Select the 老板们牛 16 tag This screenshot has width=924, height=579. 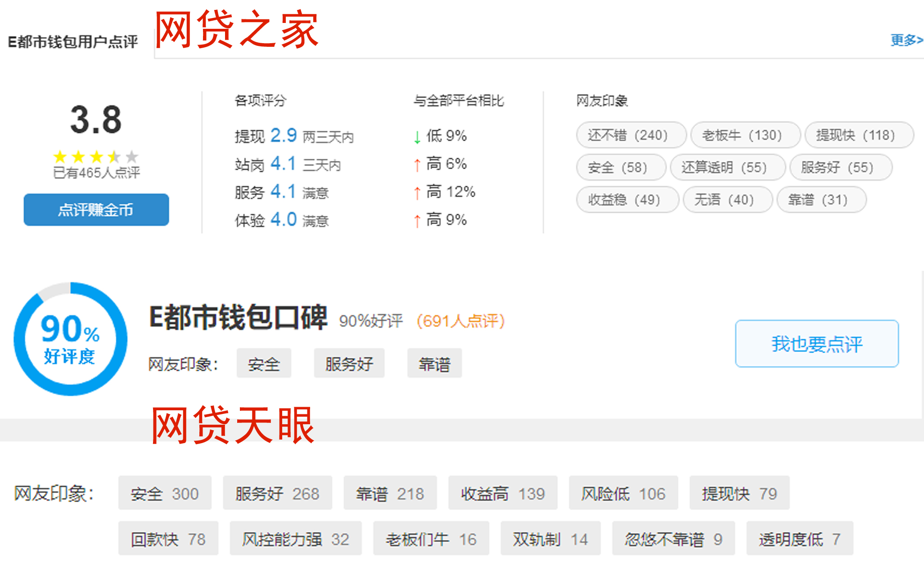[431, 539]
